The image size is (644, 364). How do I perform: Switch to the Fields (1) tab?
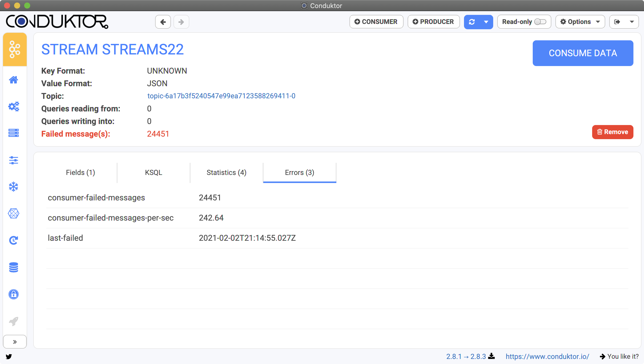(x=81, y=173)
